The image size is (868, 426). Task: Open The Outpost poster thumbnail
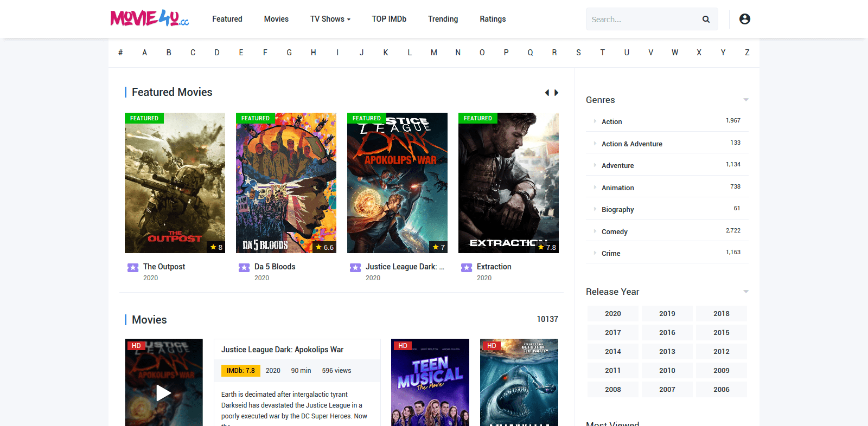[175, 183]
